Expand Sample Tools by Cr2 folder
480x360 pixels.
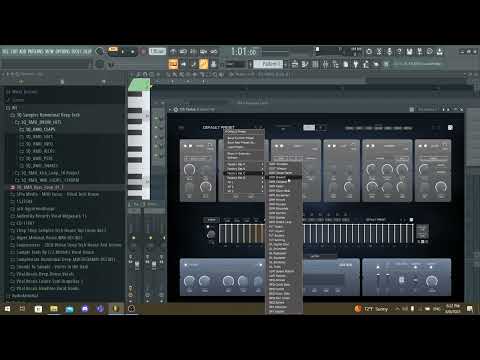pos(53,252)
